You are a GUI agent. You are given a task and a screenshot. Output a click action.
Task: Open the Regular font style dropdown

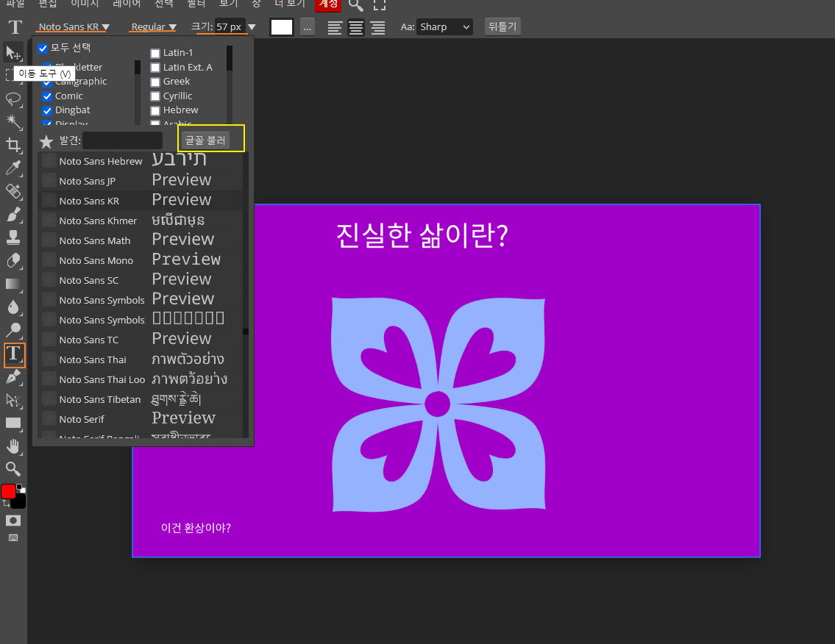(x=152, y=26)
